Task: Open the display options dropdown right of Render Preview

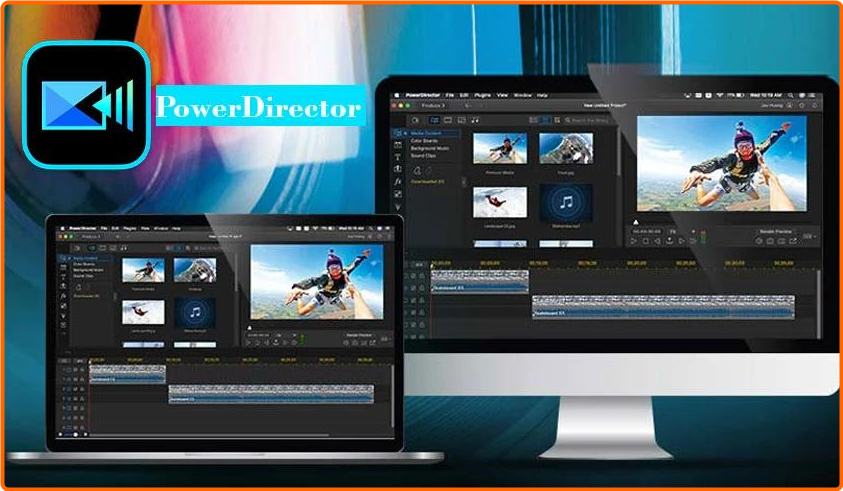Action: [809, 236]
